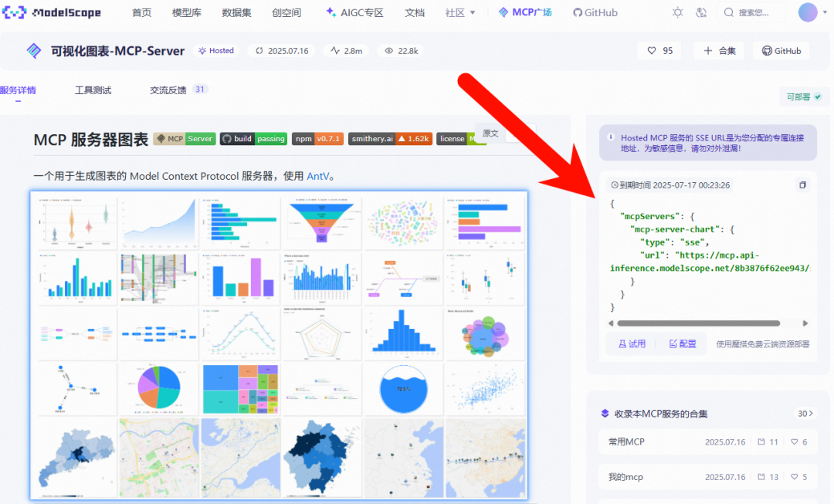This screenshot has height=504, width=834.
Task: Click the code scrollbar right arrow
Action: pyautogui.click(x=805, y=323)
